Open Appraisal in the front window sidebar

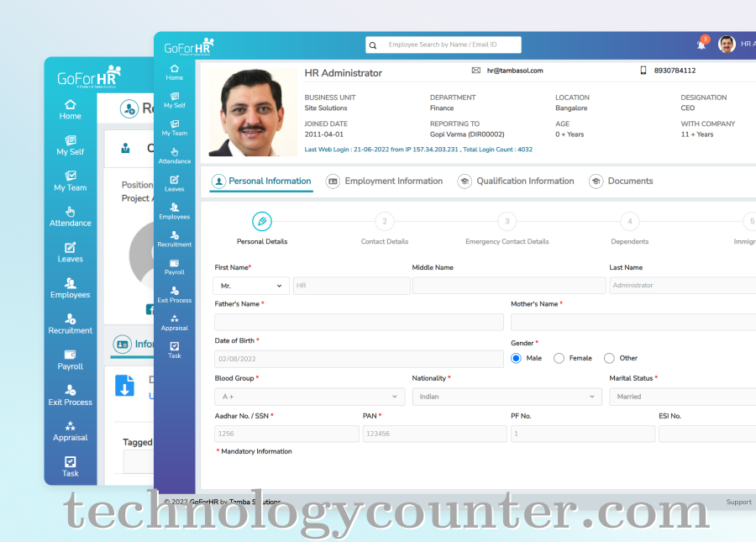tap(175, 323)
